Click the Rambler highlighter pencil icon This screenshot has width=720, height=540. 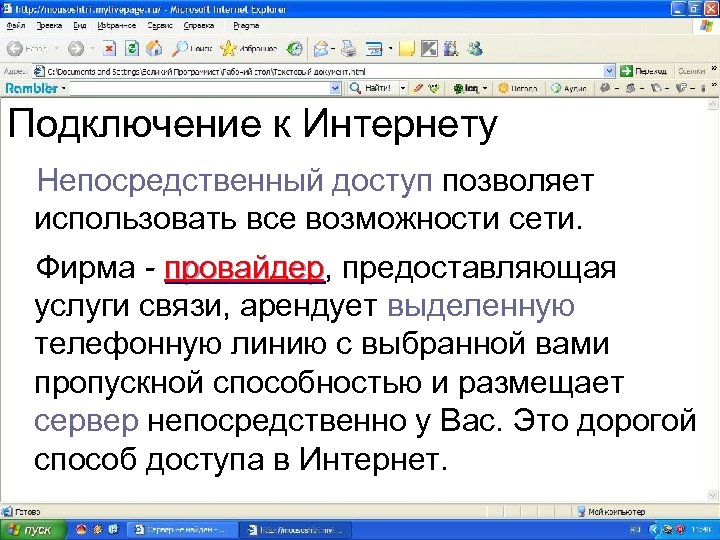[417, 88]
